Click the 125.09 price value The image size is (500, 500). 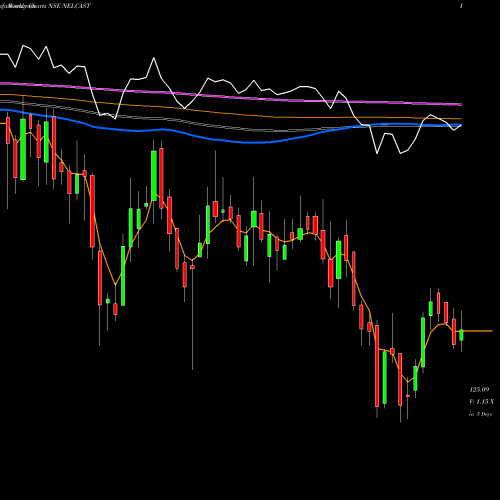coord(479,390)
